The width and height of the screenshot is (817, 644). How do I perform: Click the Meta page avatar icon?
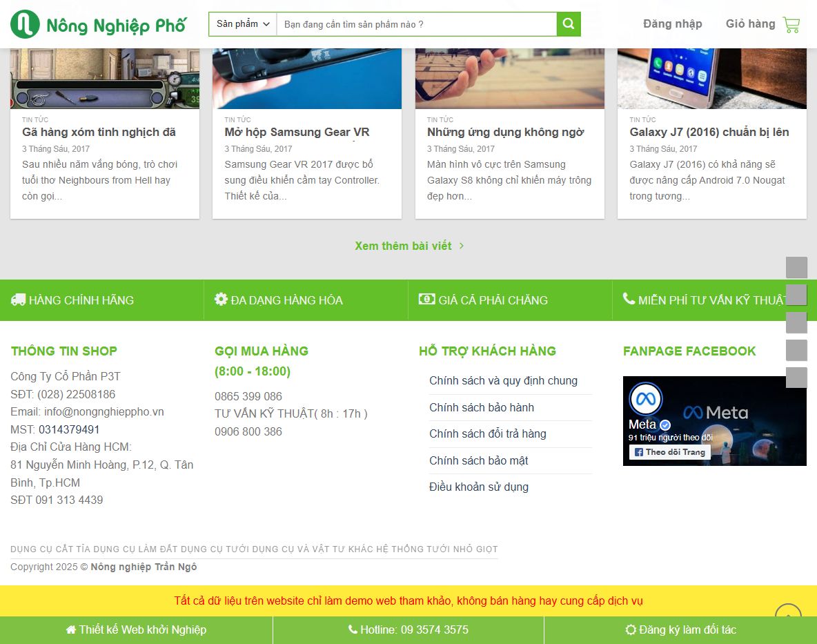(x=646, y=399)
